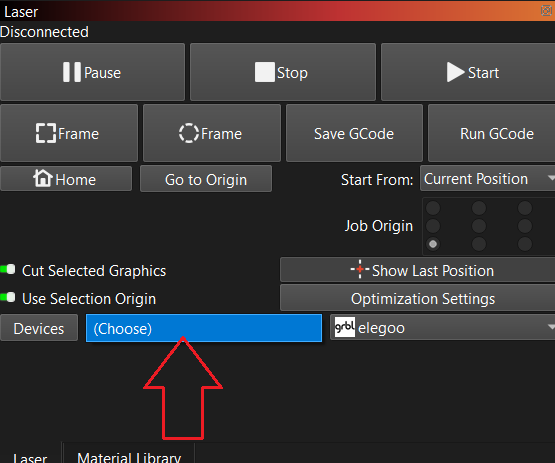The image size is (555, 463).
Task: Select the bottom-left Job Origin radio button
Action: tap(433, 244)
